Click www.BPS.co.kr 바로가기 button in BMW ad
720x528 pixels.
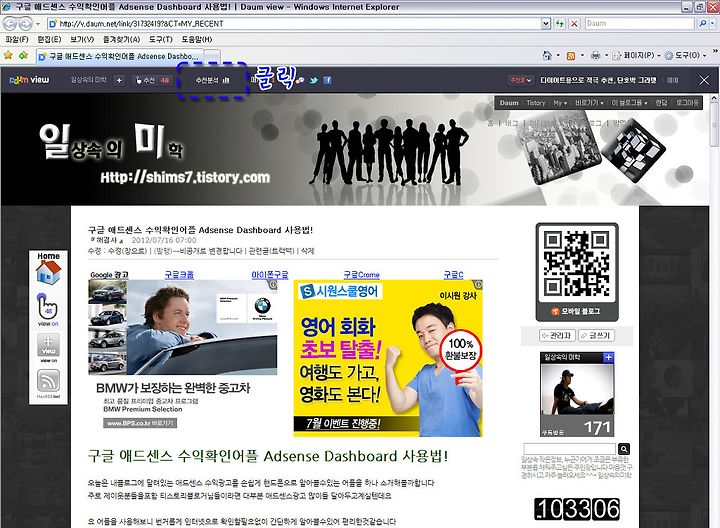pyautogui.click(x=140, y=423)
